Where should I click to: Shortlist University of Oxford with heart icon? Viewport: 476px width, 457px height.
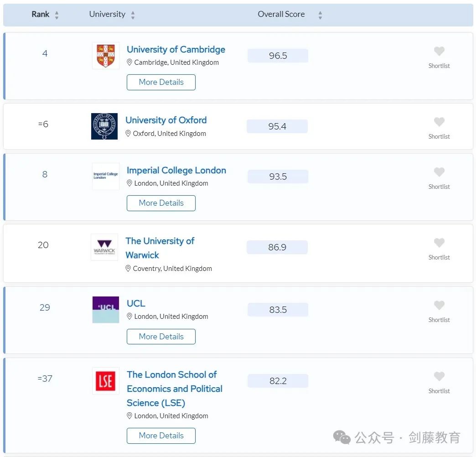[439, 122]
